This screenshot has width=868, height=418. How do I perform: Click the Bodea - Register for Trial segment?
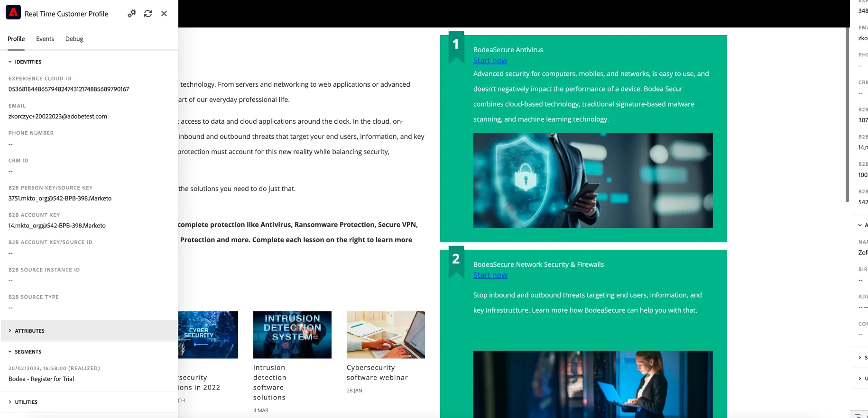pyautogui.click(x=41, y=379)
